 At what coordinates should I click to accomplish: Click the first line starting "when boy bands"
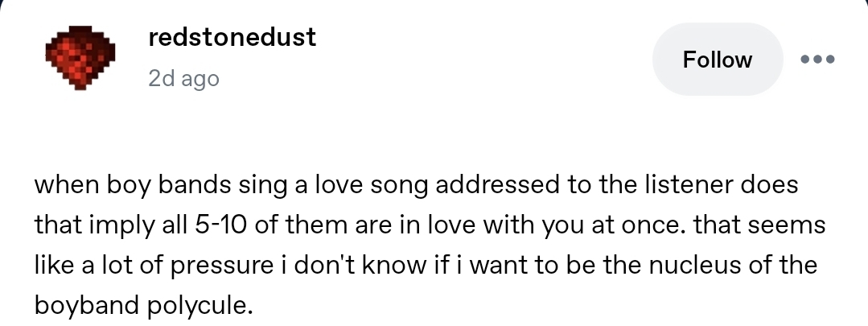click(415, 185)
